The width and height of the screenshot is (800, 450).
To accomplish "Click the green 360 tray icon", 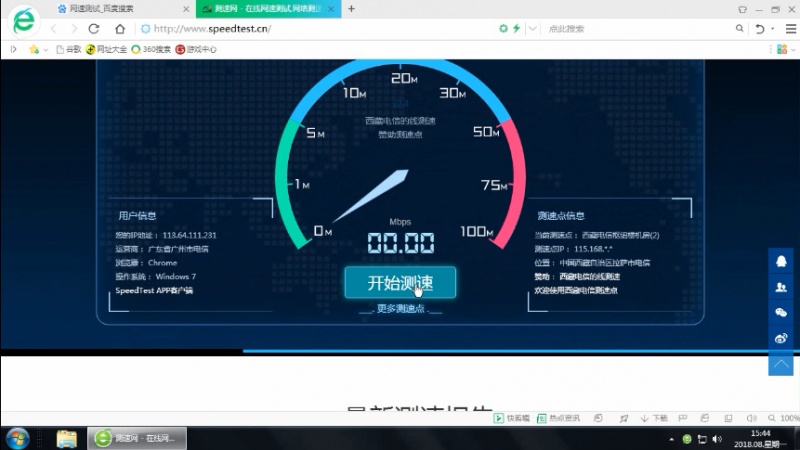I will click(x=687, y=439).
